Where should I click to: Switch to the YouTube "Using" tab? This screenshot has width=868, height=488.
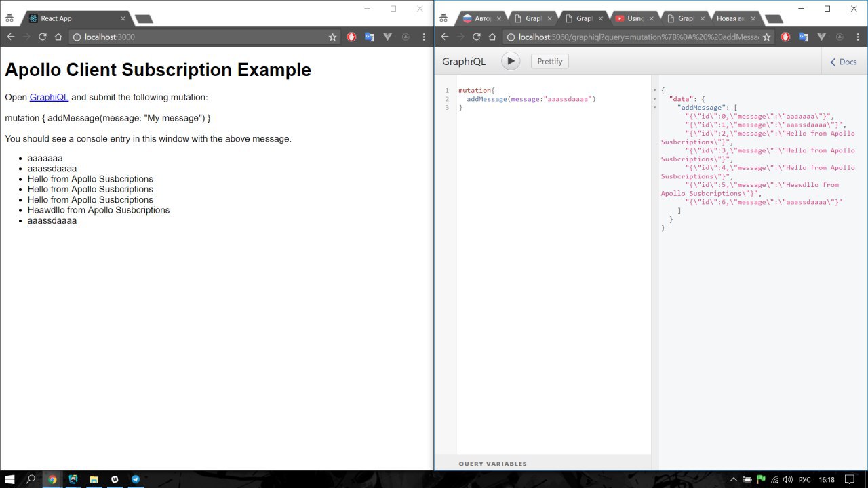(x=635, y=18)
